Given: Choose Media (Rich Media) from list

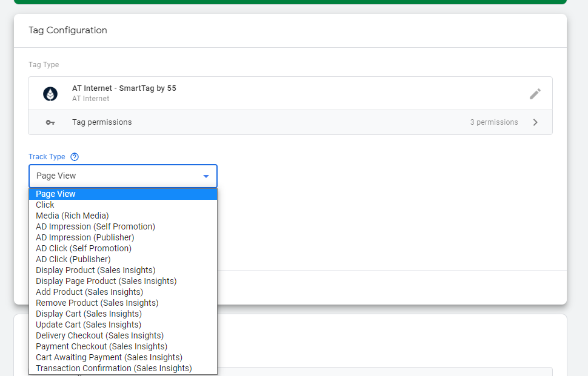Looking at the screenshot, I should (x=72, y=216).
